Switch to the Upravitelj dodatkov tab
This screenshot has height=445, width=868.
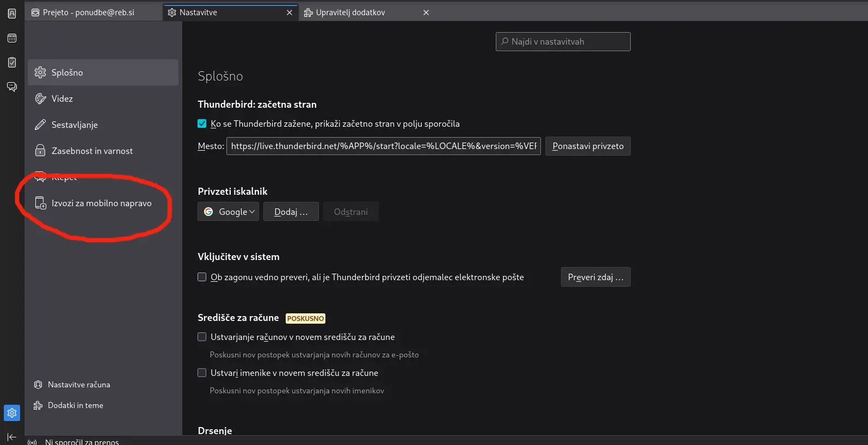tap(350, 13)
